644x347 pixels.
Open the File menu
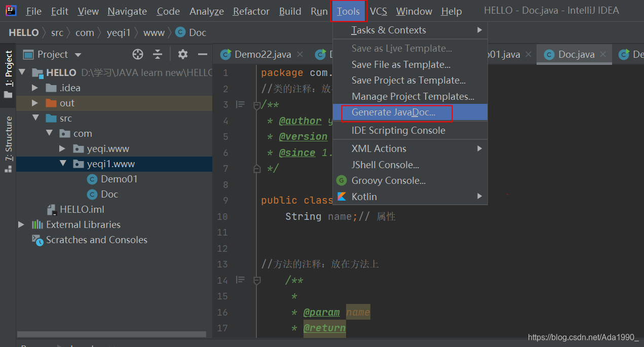(x=34, y=11)
